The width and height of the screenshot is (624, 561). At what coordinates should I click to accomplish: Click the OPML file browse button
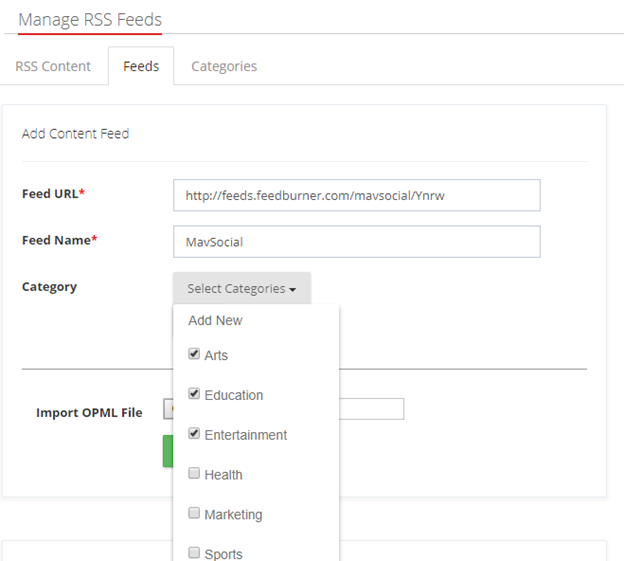(x=168, y=409)
